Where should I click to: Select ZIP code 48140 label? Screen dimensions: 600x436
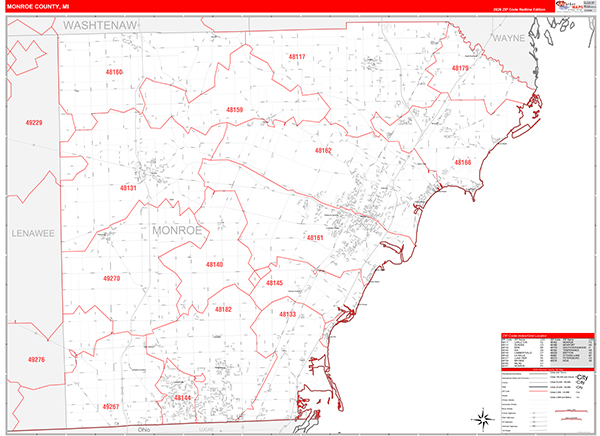pos(214,265)
